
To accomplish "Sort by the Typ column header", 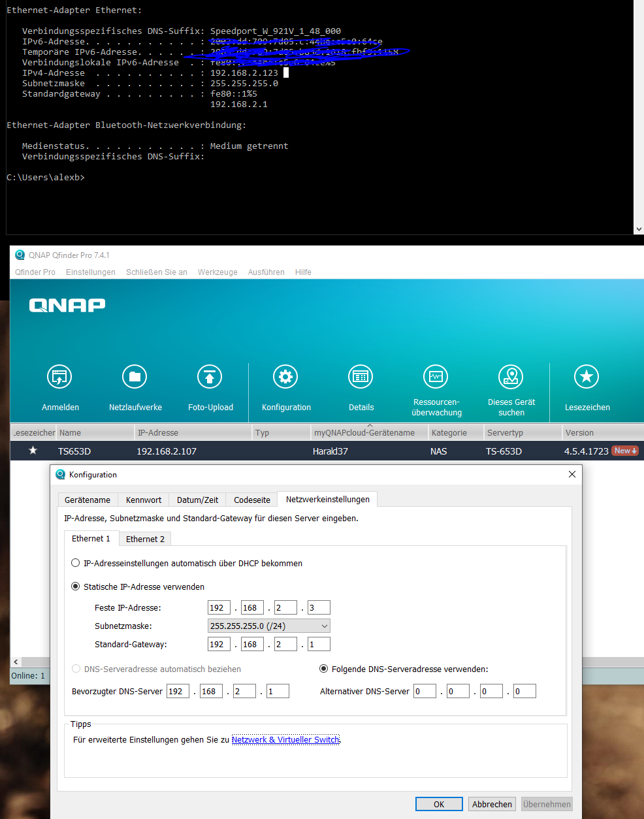I will (x=282, y=432).
